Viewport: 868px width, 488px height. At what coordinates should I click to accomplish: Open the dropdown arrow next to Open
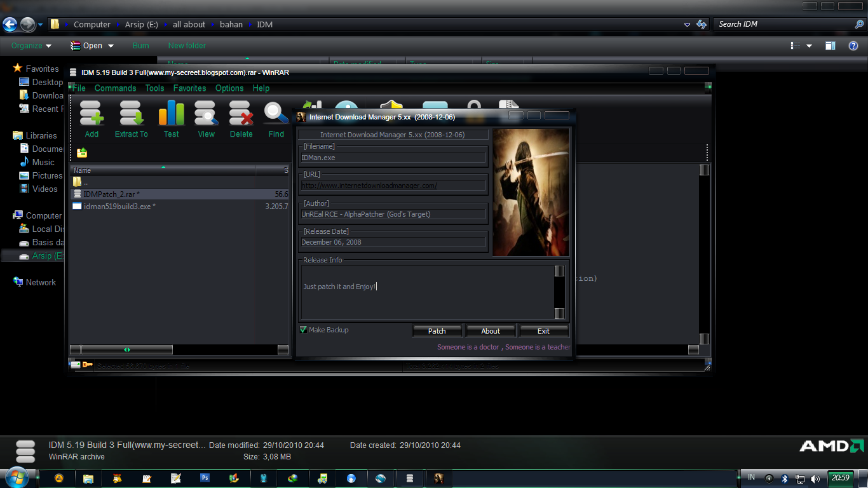tap(111, 46)
